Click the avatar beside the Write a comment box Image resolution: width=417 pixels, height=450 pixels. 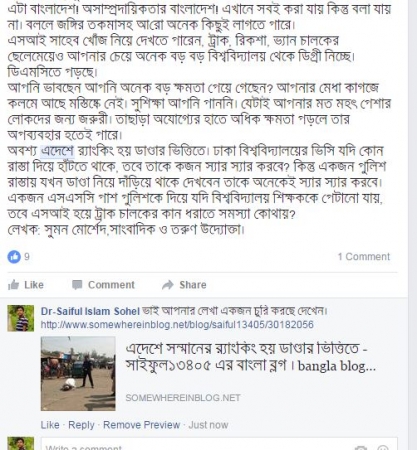pyautogui.click(x=21, y=443)
